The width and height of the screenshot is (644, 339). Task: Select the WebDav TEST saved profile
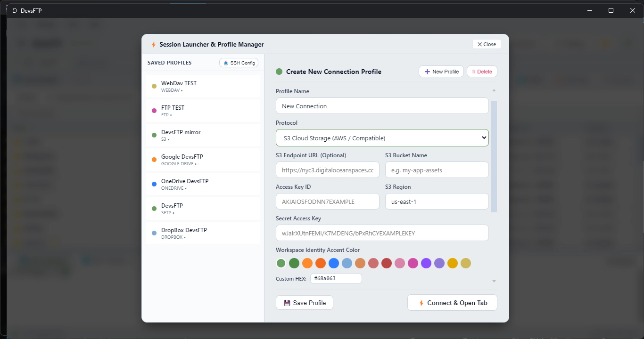coord(203,86)
